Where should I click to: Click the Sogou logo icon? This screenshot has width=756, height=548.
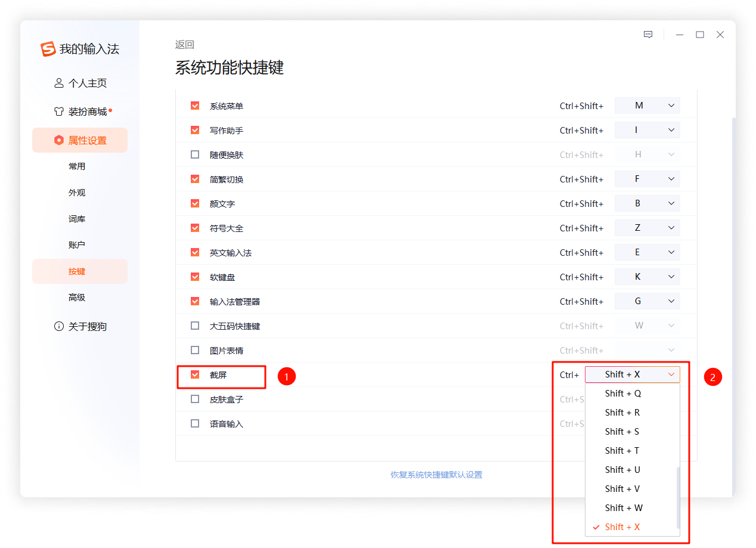(48, 49)
